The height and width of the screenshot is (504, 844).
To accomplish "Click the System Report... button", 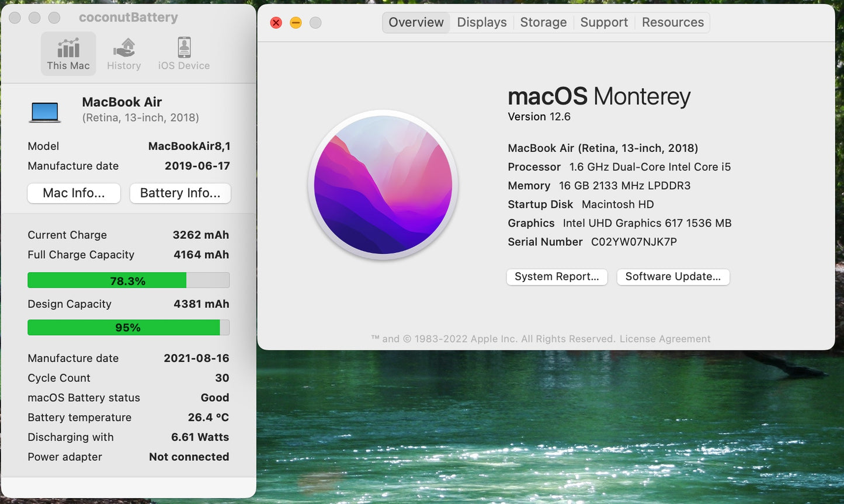I will pos(557,277).
